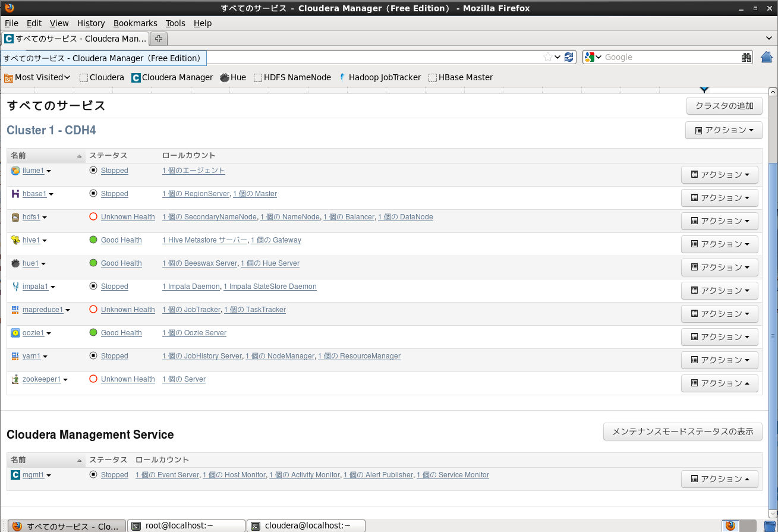778x532 pixels.
Task: Open the Bookmarks menu
Action: 136,23
